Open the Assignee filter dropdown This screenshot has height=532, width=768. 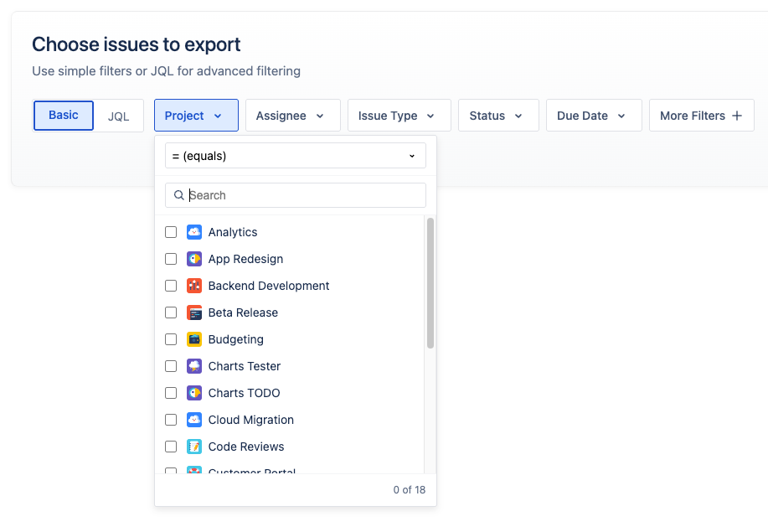(x=292, y=116)
